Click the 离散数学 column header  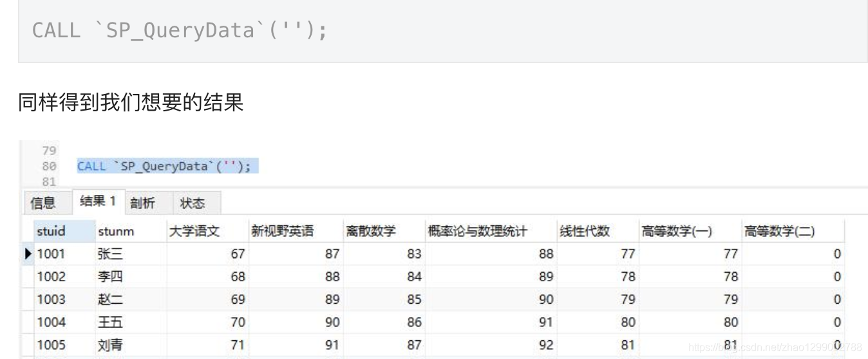(384, 231)
